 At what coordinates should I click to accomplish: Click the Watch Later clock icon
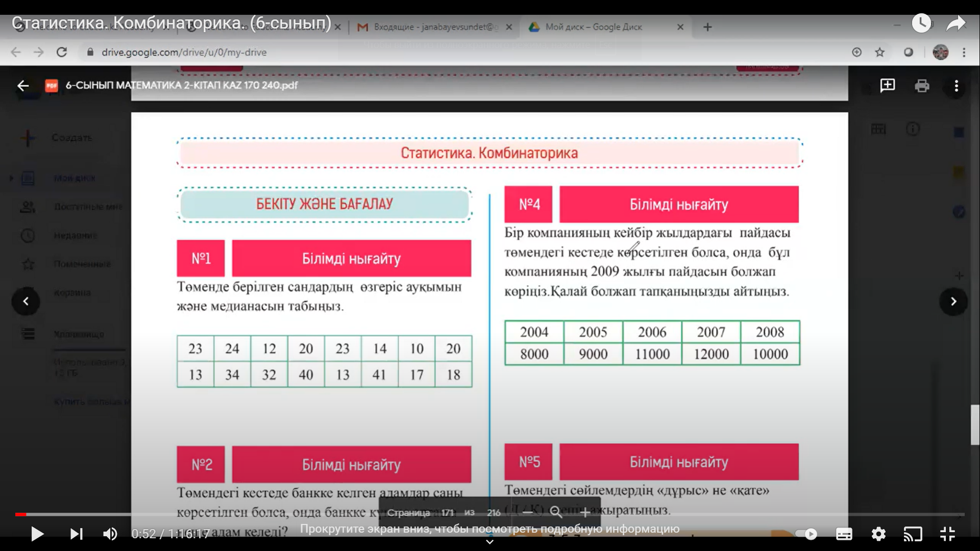[921, 23]
